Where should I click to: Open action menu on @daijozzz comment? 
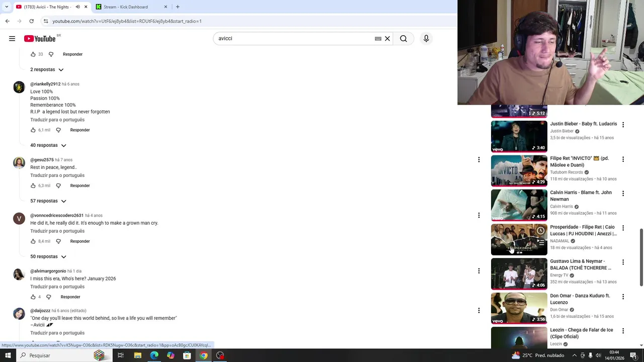tap(479, 311)
